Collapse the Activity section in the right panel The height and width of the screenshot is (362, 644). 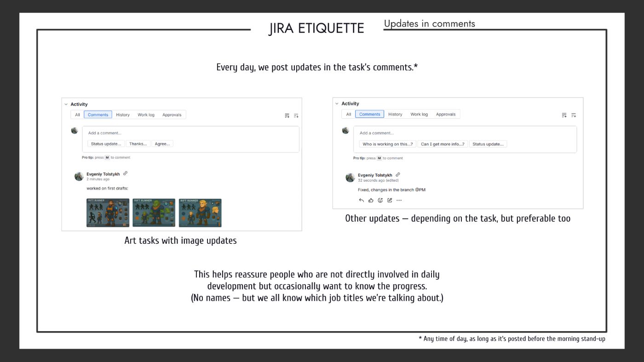(x=337, y=104)
